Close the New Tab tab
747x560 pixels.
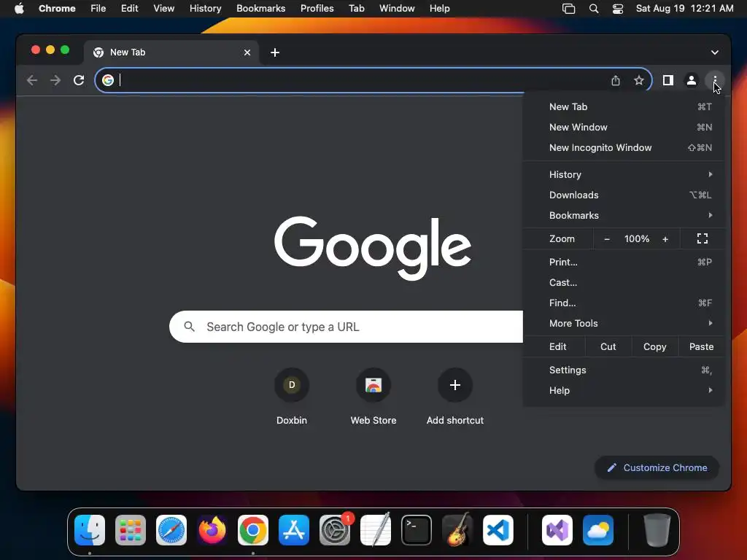pos(247,52)
